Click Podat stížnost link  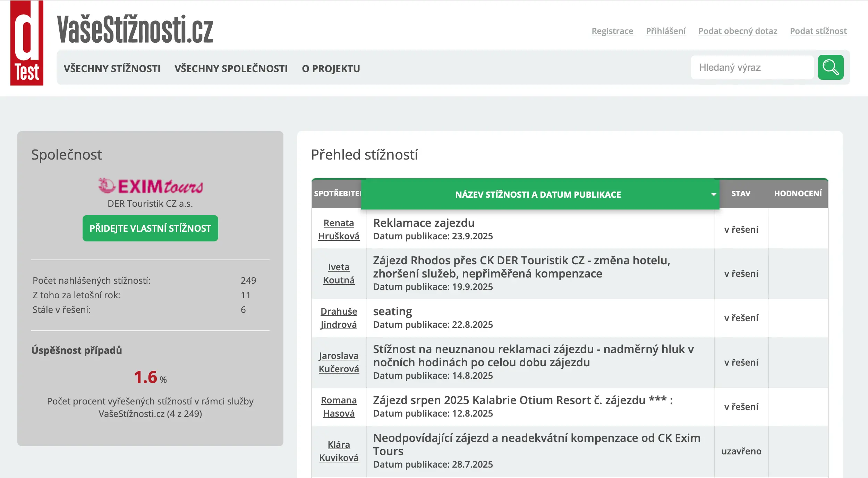tap(818, 31)
